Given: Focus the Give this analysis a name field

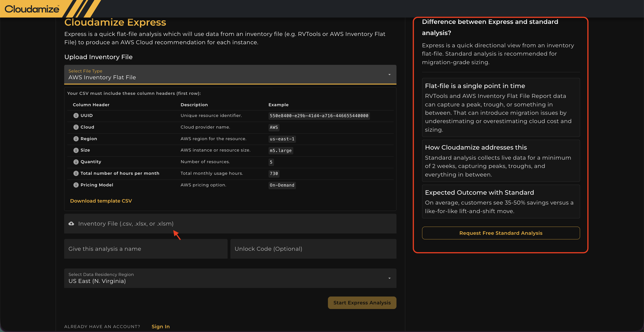Looking at the screenshot, I should click(146, 249).
